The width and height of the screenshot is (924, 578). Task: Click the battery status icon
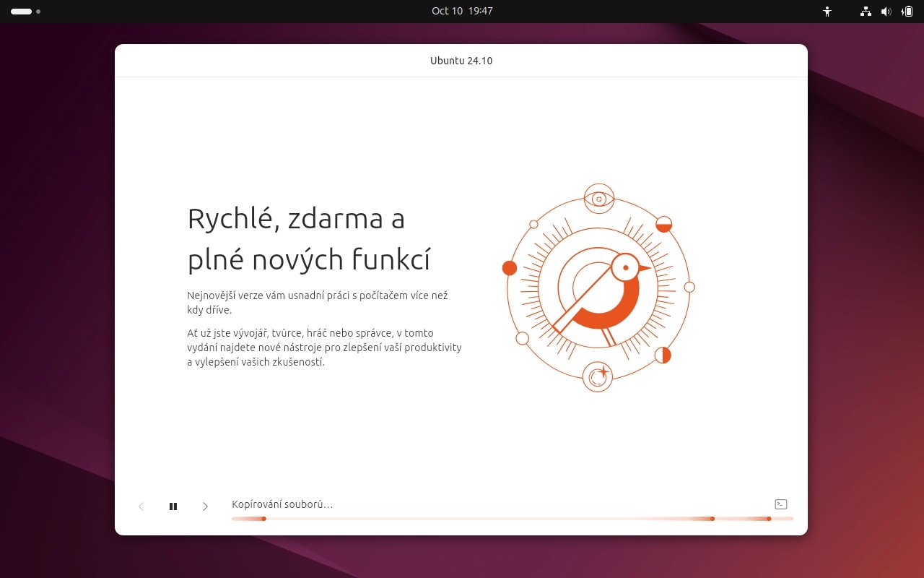point(907,12)
